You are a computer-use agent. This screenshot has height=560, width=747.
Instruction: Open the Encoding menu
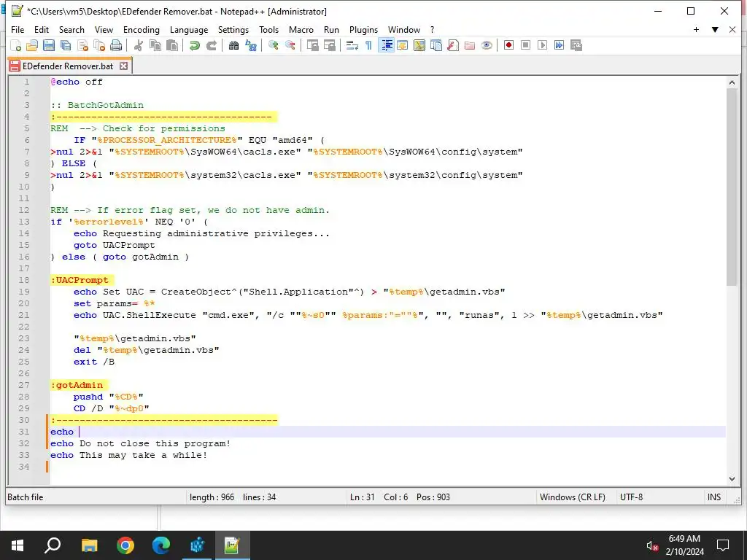point(142,29)
